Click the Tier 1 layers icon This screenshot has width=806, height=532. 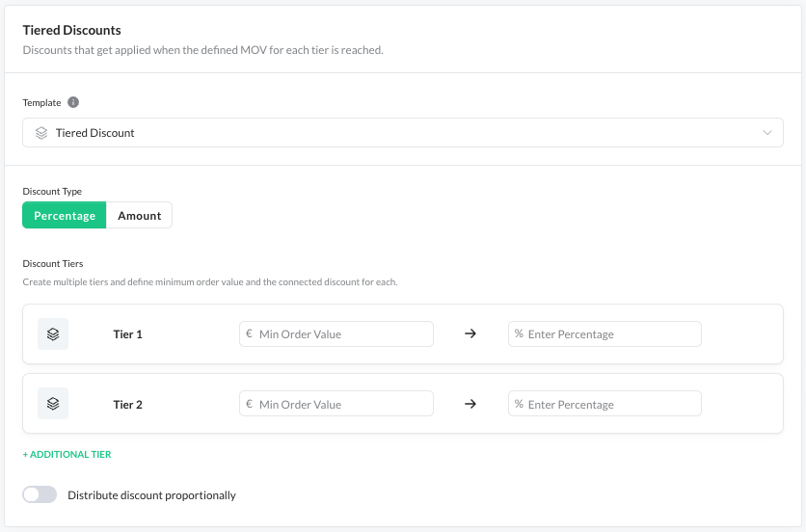tap(53, 334)
